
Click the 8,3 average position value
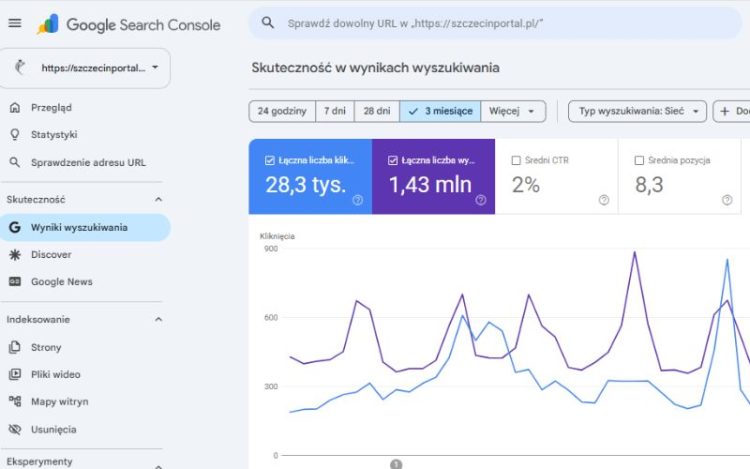pos(649,185)
